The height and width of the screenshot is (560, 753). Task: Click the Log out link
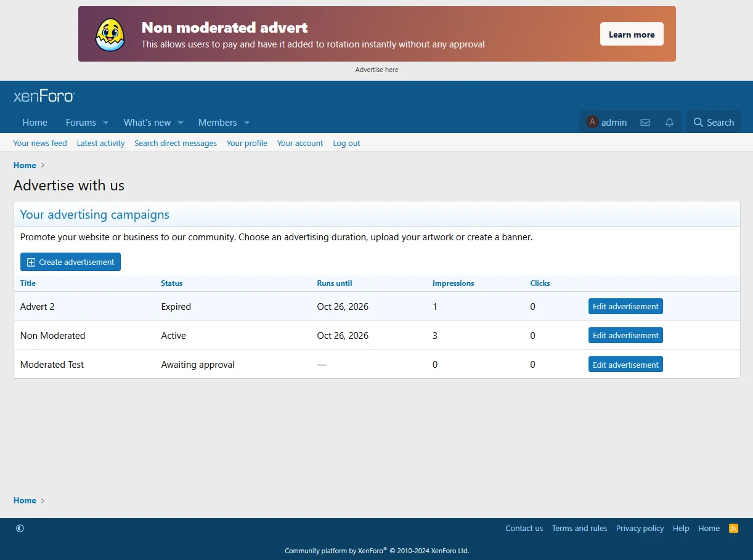tap(346, 143)
